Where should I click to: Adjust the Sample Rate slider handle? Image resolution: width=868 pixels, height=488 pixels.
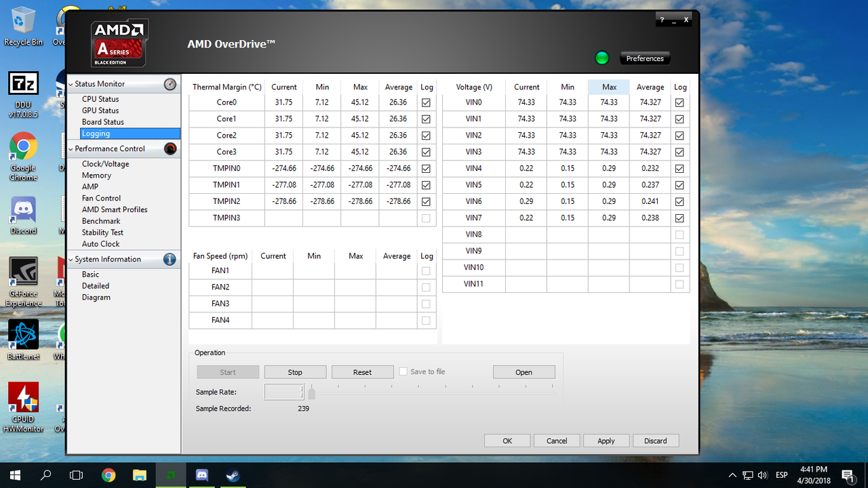312,392
